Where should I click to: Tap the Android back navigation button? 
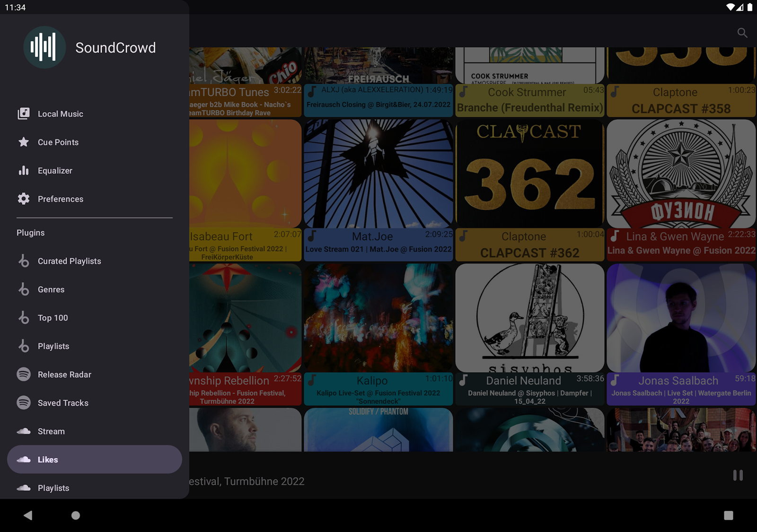pyautogui.click(x=28, y=515)
